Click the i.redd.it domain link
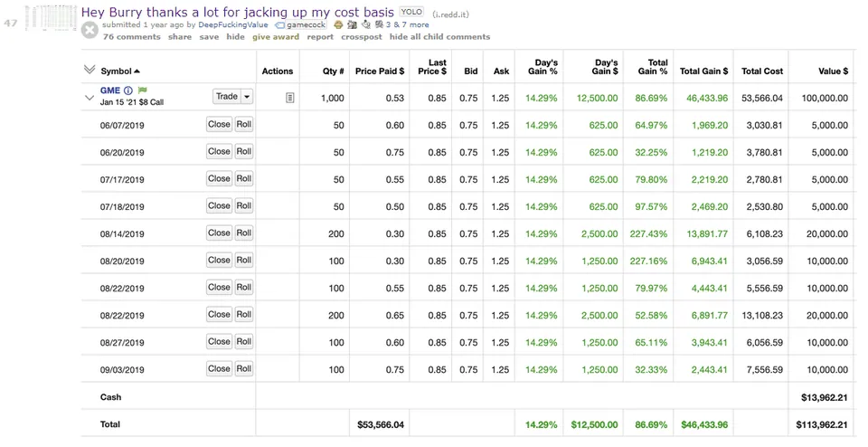The width and height of the screenshot is (868, 447). click(x=450, y=15)
